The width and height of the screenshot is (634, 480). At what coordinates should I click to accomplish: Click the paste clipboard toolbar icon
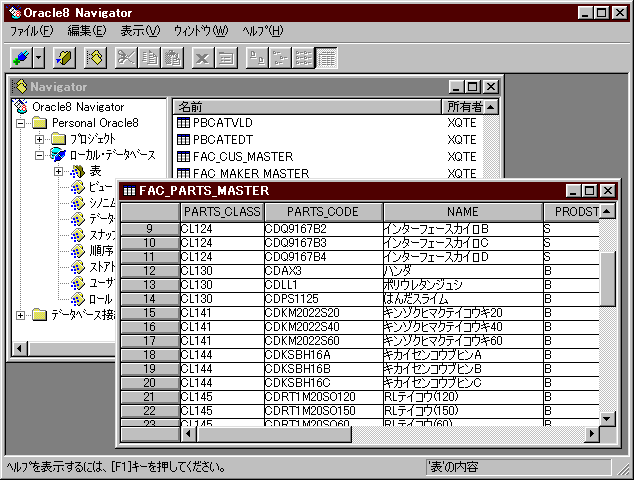click(173, 58)
